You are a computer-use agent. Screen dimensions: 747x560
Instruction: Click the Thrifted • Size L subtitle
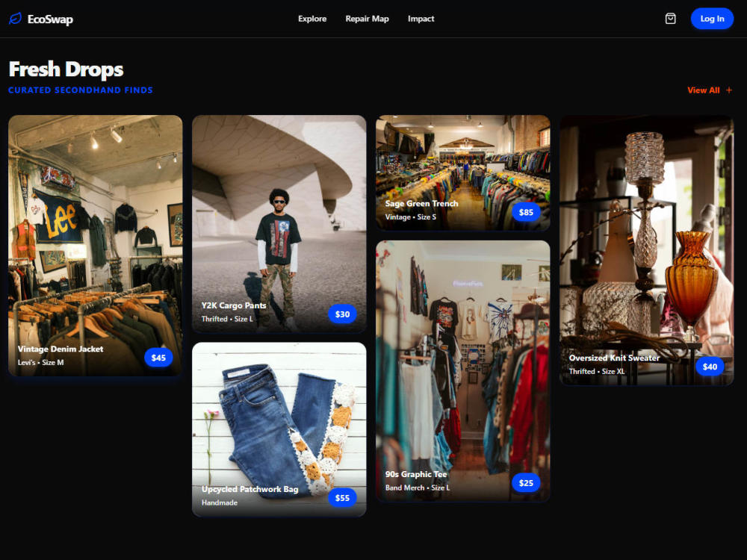coord(227,319)
